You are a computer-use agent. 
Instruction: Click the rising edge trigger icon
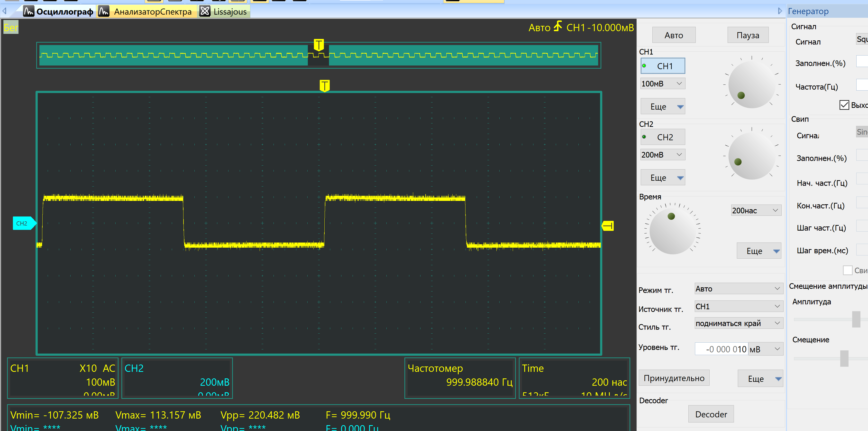[558, 26]
